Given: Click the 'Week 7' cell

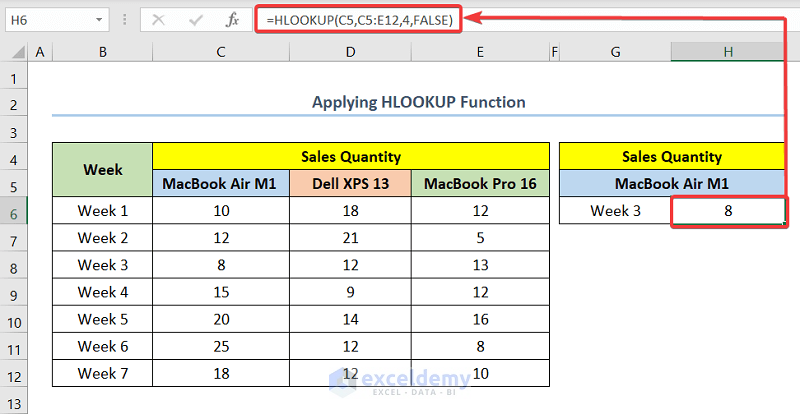Looking at the screenshot, I should (x=103, y=373).
